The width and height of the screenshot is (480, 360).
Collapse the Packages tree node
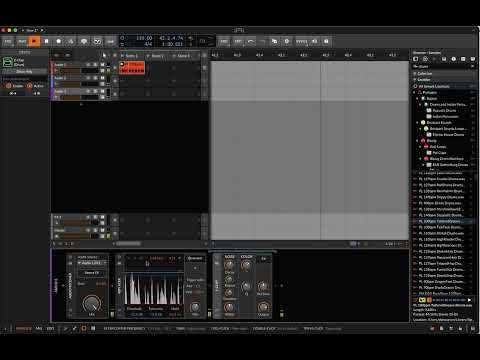click(414, 92)
